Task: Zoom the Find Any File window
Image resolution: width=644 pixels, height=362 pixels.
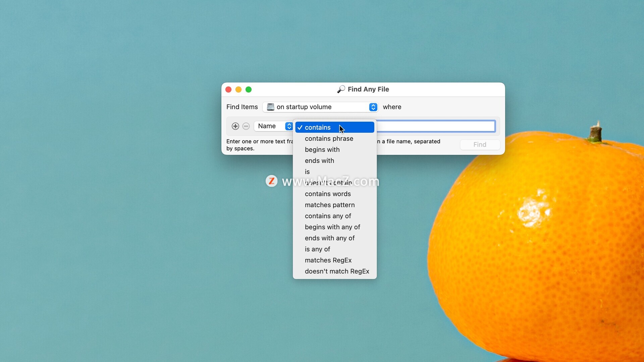Action: pyautogui.click(x=249, y=89)
